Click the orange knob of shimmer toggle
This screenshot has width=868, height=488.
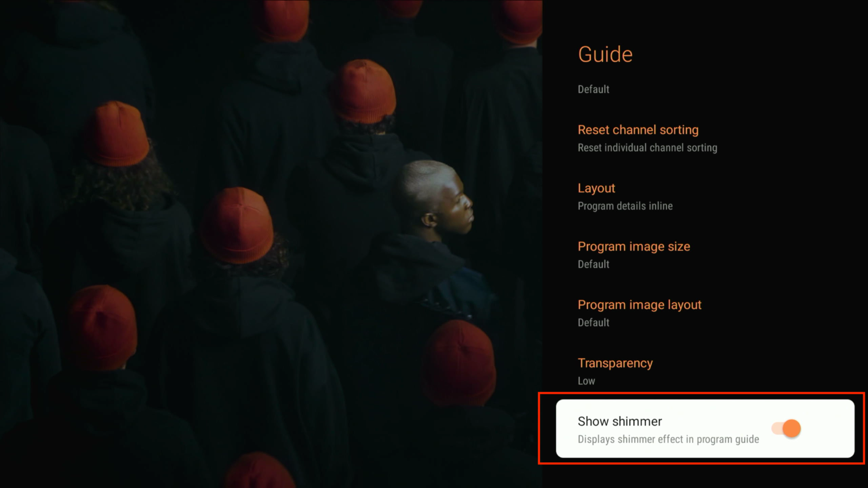pos(792,428)
